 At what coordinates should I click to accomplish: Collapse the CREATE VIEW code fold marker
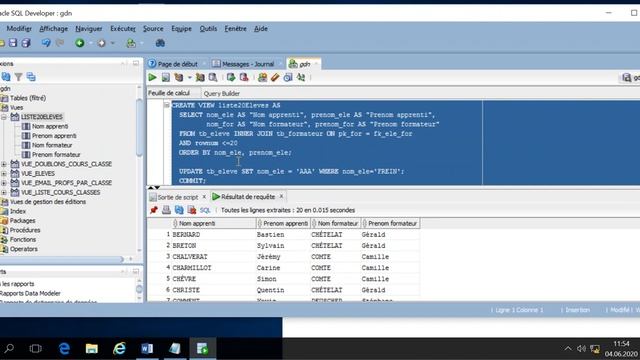167,105
